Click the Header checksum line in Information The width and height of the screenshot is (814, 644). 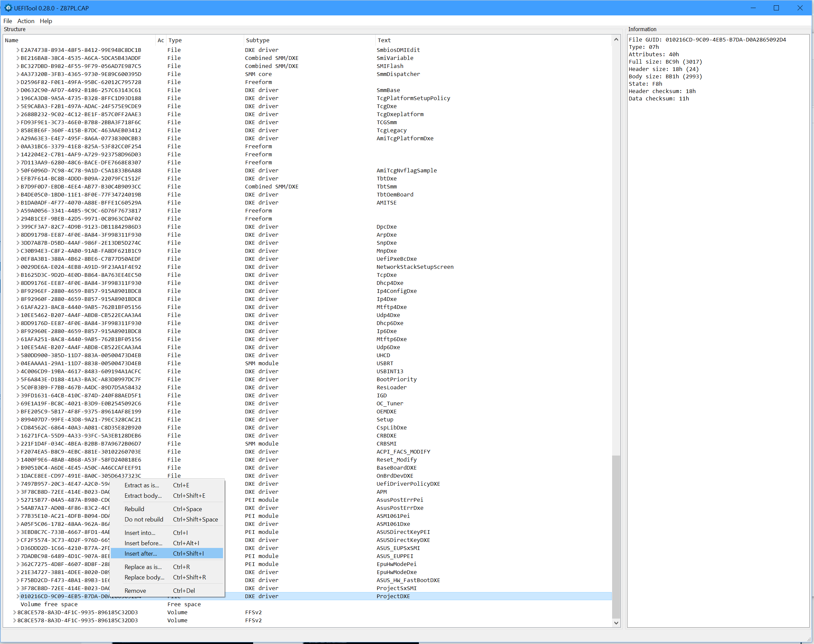pyautogui.click(x=662, y=91)
